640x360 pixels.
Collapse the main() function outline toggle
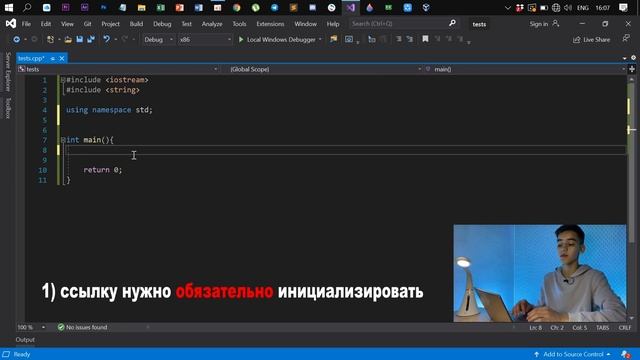click(63, 140)
